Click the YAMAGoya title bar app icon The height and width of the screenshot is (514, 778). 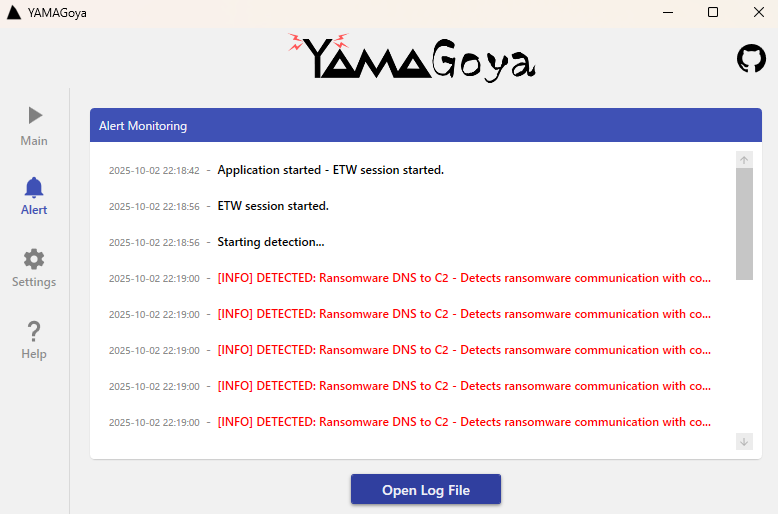pos(14,13)
